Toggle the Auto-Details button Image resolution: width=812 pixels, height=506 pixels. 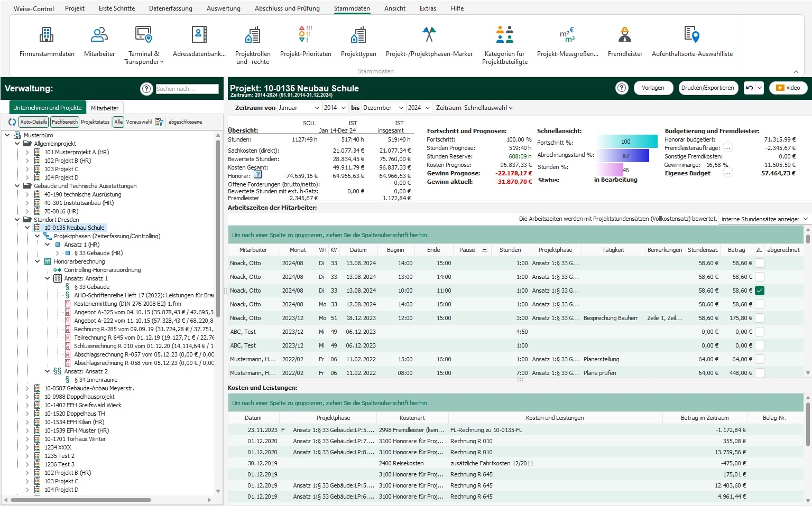(x=33, y=122)
